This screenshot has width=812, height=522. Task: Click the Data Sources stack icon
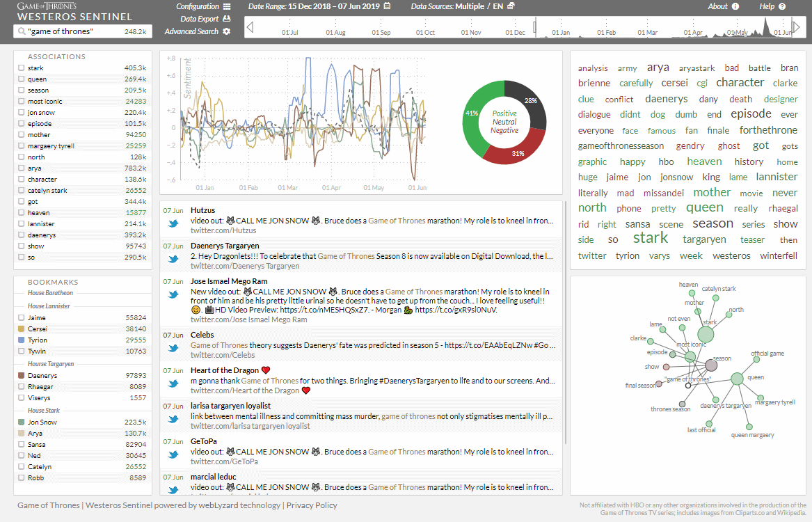tap(511, 6)
